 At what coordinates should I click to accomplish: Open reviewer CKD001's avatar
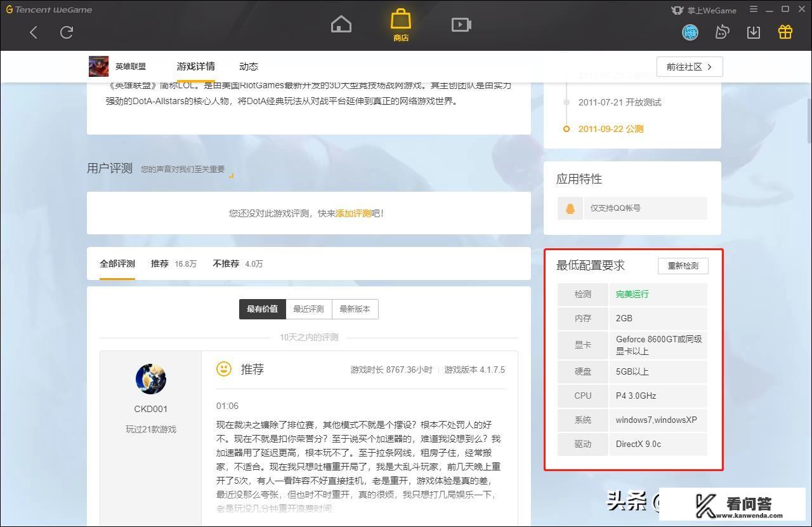[151, 380]
